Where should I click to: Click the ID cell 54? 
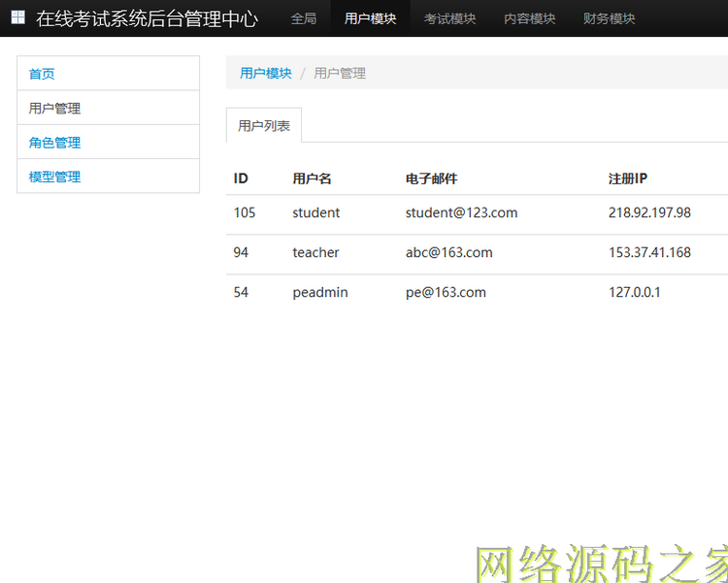point(241,292)
